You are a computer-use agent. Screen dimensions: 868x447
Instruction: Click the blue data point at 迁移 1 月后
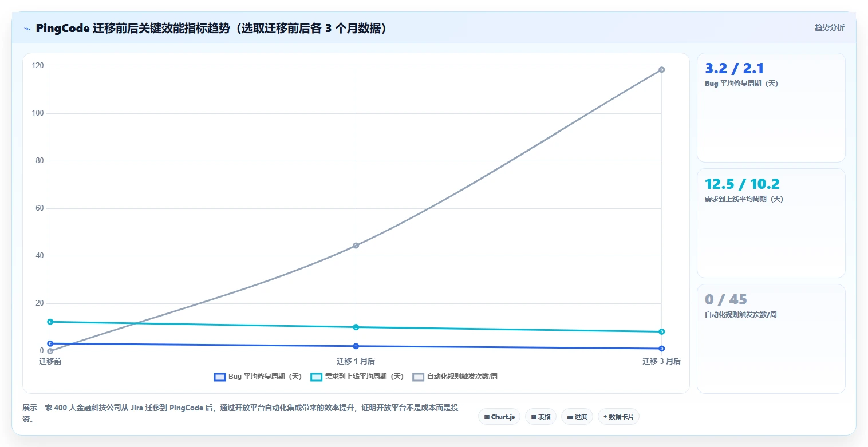click(356, 346)
